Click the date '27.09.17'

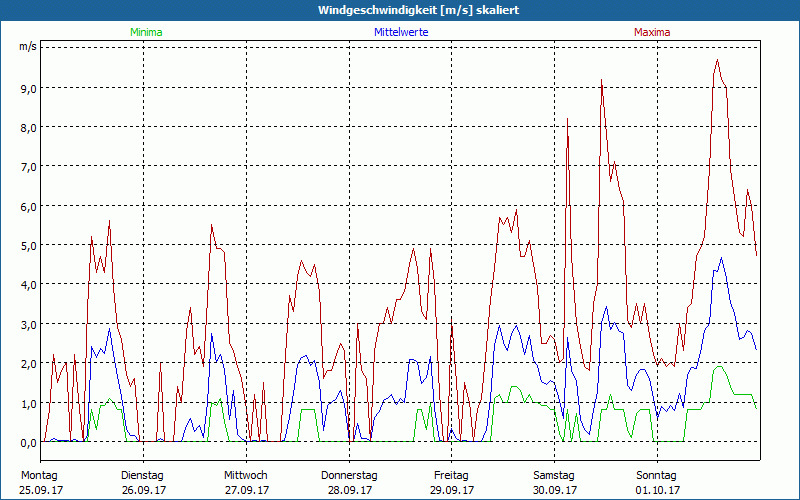point(247,490)
